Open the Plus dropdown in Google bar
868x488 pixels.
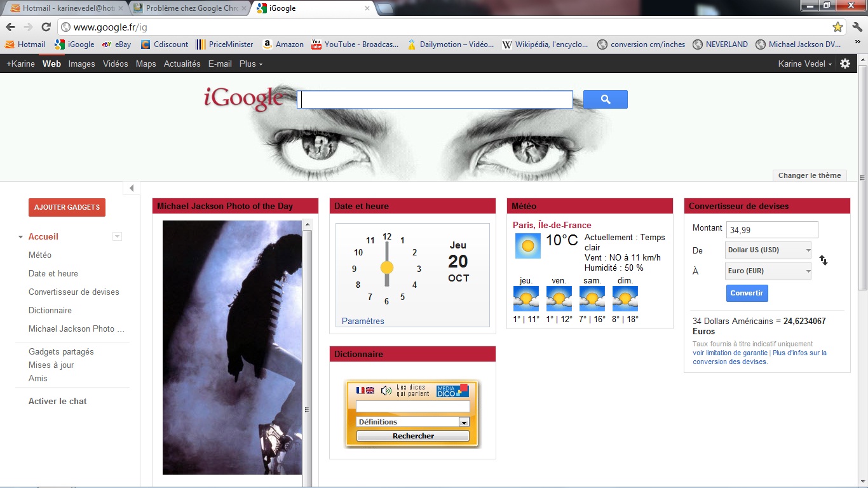pyautogui.click(x=251, y=64)
